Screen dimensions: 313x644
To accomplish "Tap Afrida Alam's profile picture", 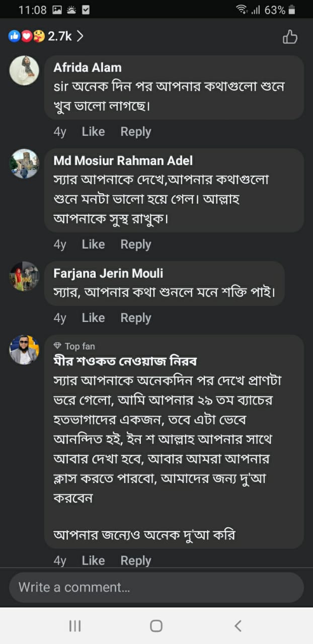I will coord(24,70).
